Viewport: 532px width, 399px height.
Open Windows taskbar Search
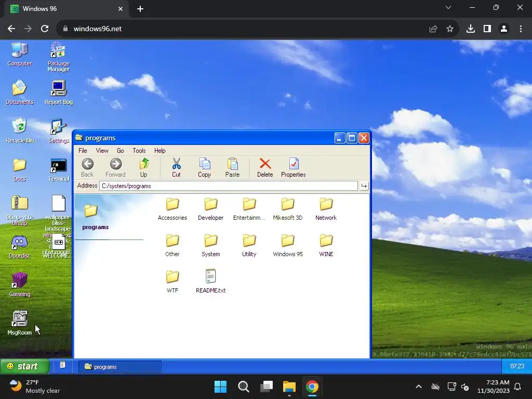point(243,387)
